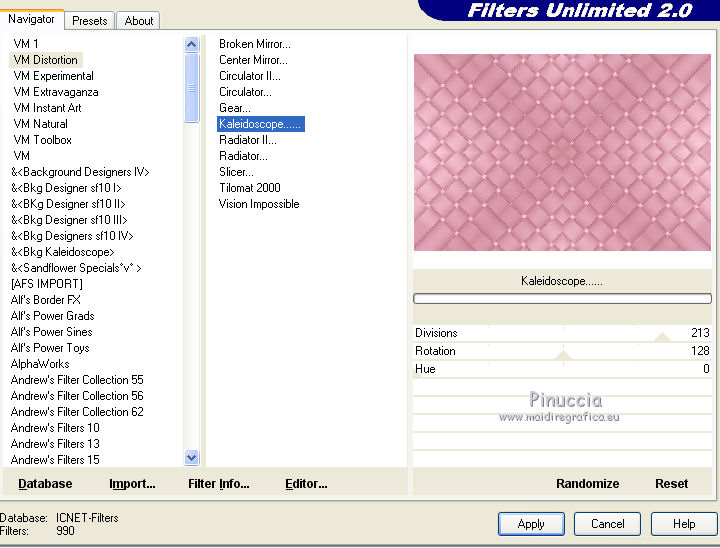Select Alf's Power Toys category
The width and height of the screenshot is (720, 548).
click(50, 348)
